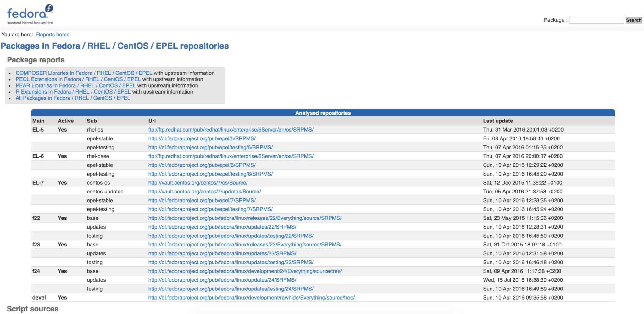Screen dimensions: 644x314
Task: Click the Main column header
Action: (38, 121)
